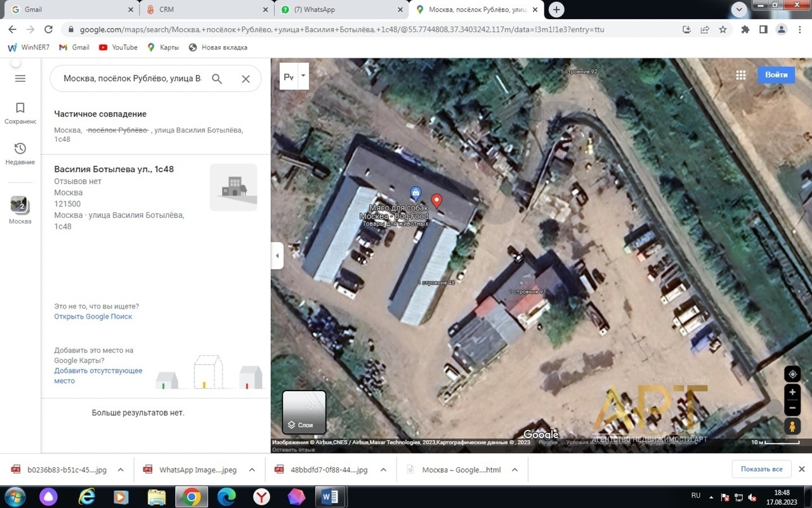Show my location on map
Viewport: 812px width, 508px height.
pyautogui.click(x=792, y=373)
